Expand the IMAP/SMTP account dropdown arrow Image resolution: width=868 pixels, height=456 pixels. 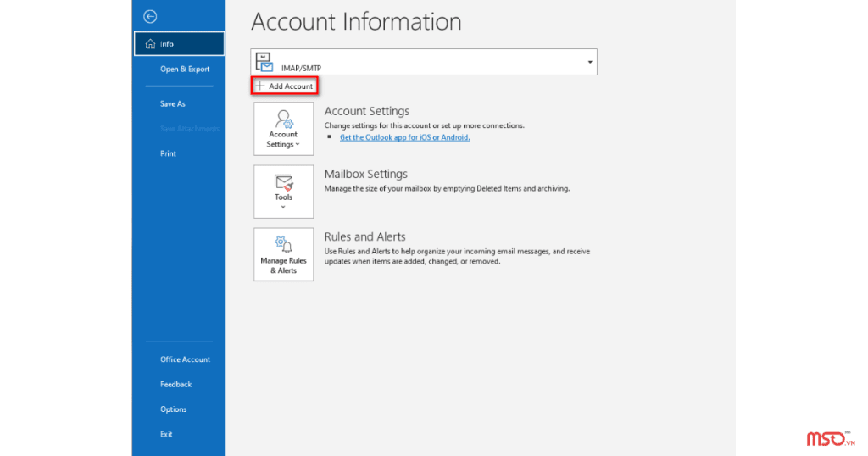pyautogui.click(x=590, y=62)
